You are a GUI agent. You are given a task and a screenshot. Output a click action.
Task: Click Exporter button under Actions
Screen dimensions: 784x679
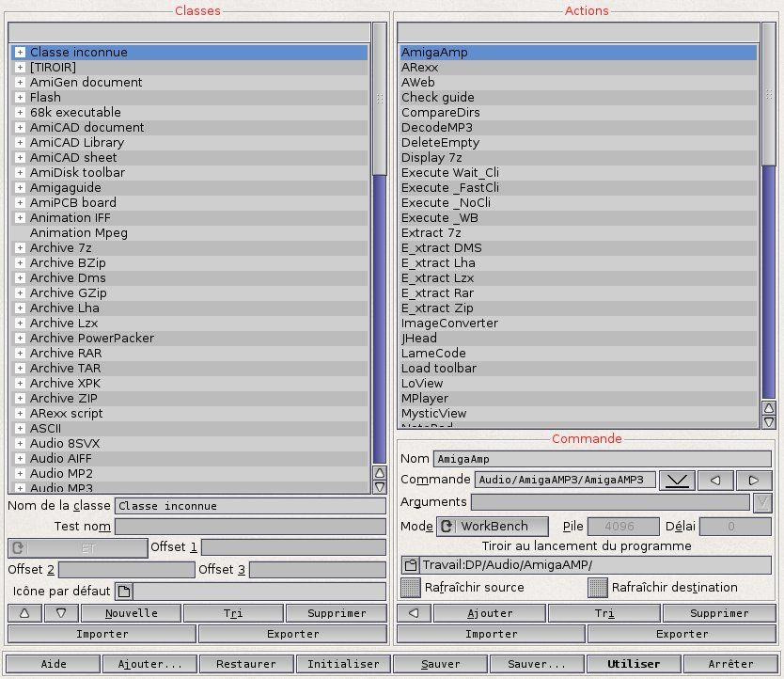coord(682,634)
